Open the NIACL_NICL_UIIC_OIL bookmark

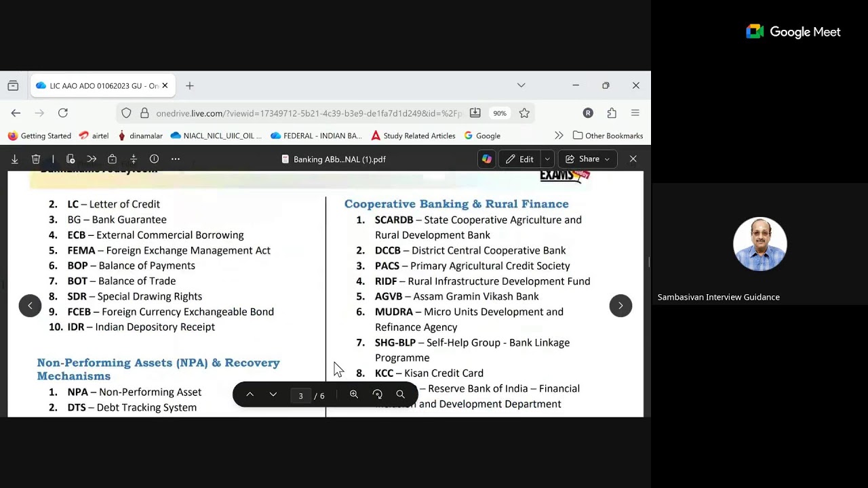(216, 136)
